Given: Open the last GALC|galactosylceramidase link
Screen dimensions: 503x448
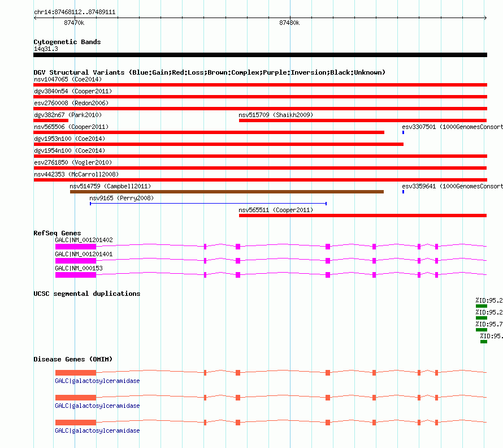Looking at the screenshot, I should 97,430.
